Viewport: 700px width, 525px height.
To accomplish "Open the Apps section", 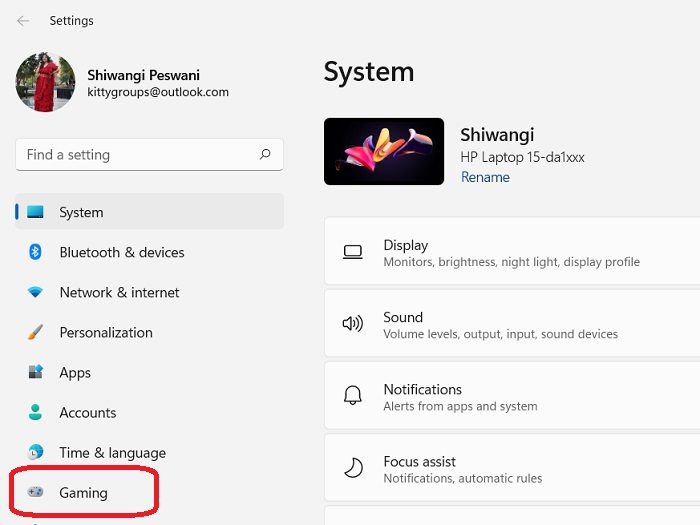I will (x=150, y=372).
